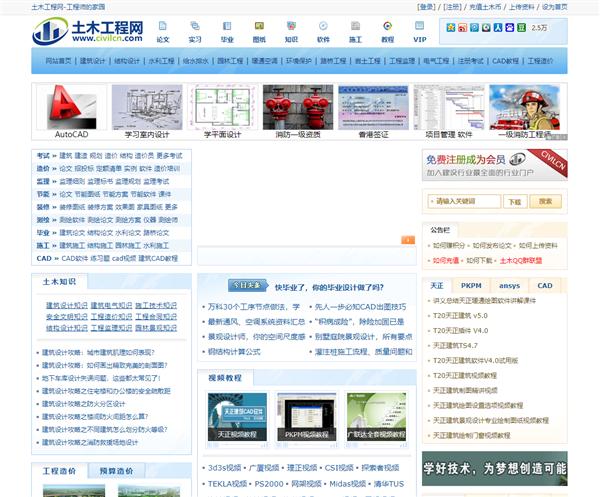Share via the Baidu paw icon
The width and height of the screenshot is (600, 497).
coord(510,28)
